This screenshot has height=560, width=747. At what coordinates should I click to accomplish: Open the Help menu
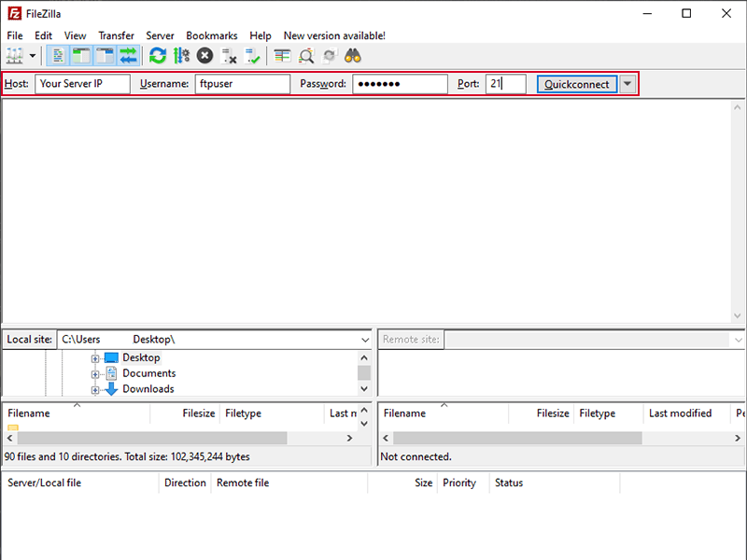point(261,35)
